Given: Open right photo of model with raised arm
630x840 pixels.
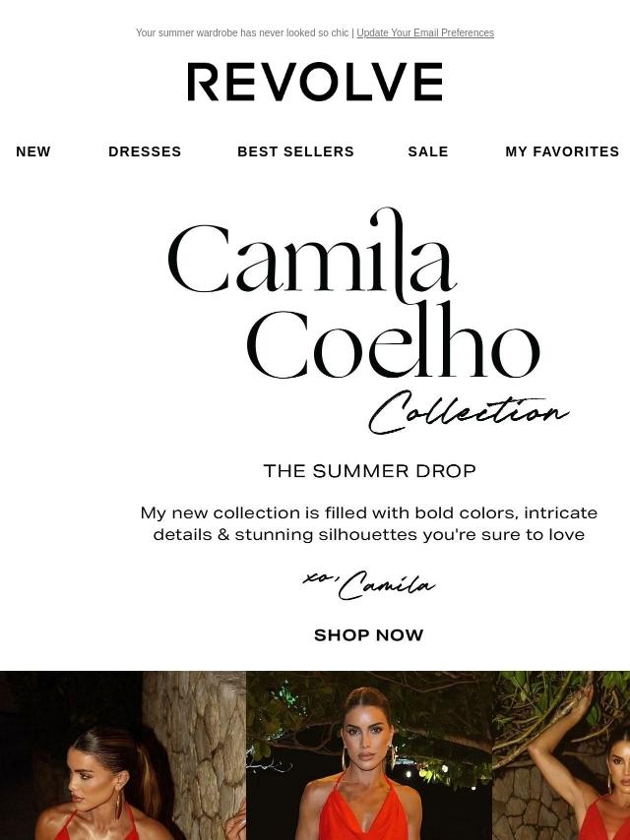Looking at the screenshot, I should 561,755.
